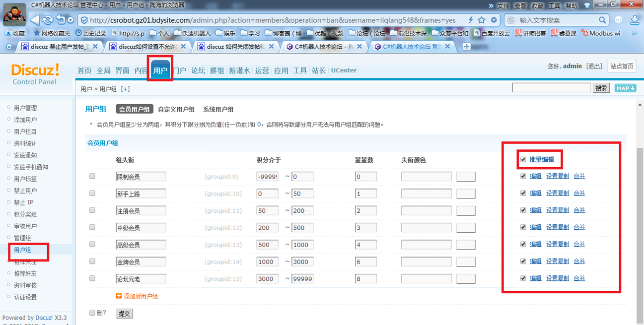Click the shield security icon in address bar
The image size is (644, 325).
coord(84,20)
